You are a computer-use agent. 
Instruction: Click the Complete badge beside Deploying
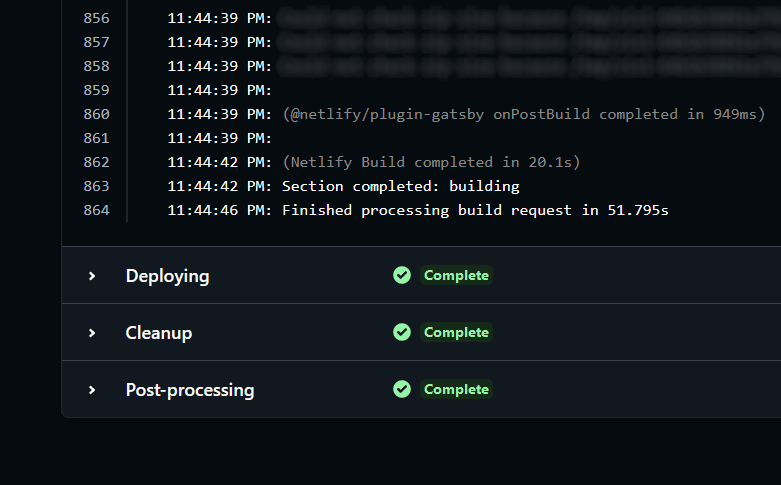(x=456, y=275)
